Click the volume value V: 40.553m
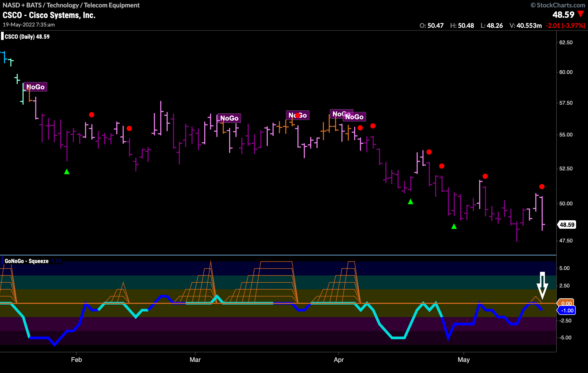Screen dimensions: 588x373 (525, 25)
